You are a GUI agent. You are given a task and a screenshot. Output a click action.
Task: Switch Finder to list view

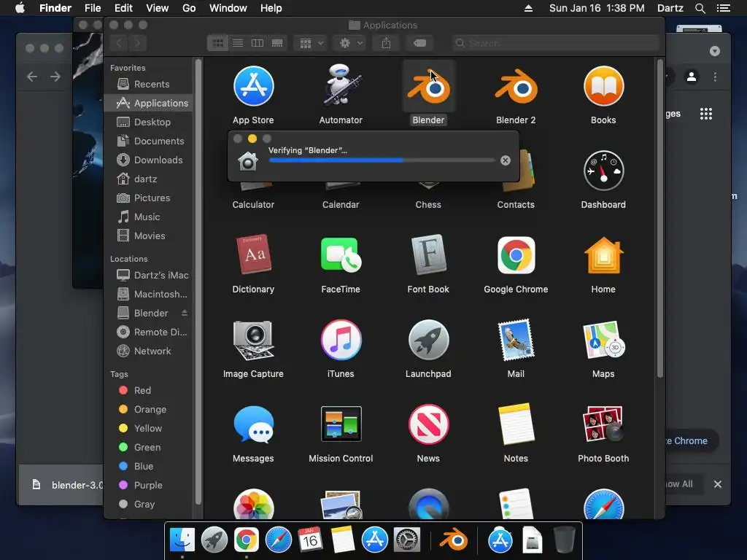coord(238,43)
